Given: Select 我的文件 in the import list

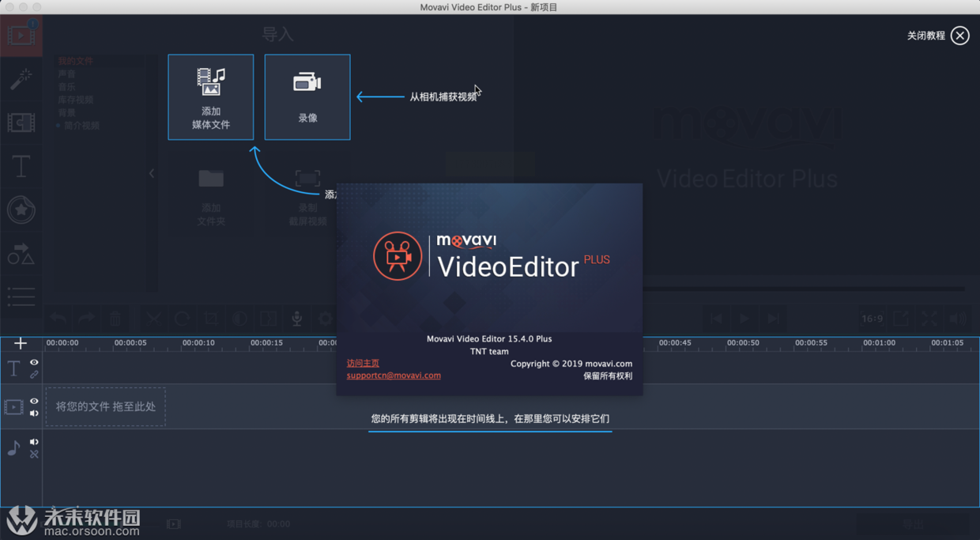Looking at the screenshot, I should [x=76, y=61].
